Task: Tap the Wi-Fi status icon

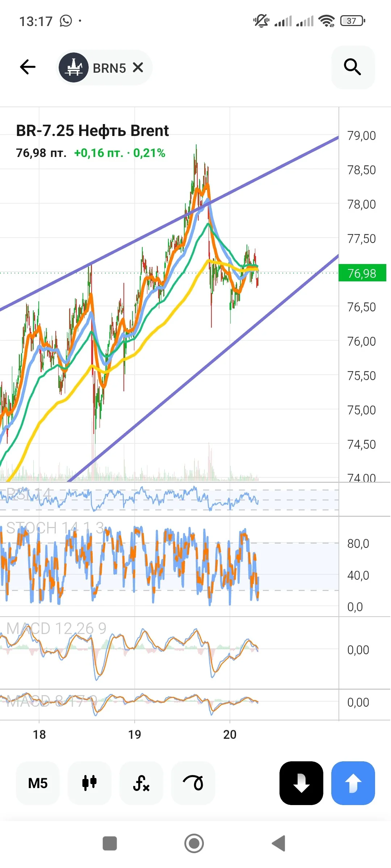Action: [x=327, y=21]
